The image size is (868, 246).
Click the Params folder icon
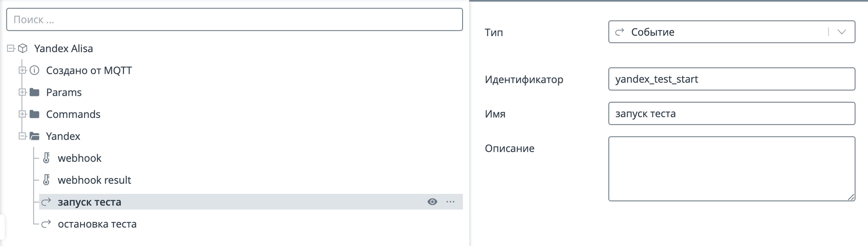tap(34, 92)
